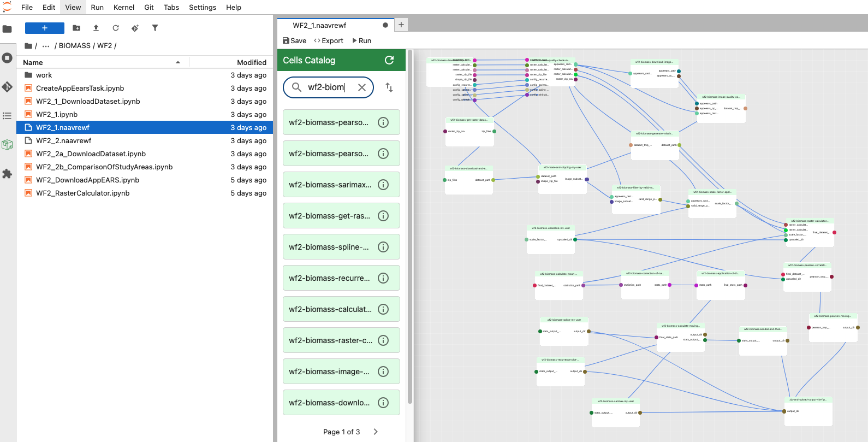Go to next catalog page
This screenshot has height=442, width=868.
(376, 432)
